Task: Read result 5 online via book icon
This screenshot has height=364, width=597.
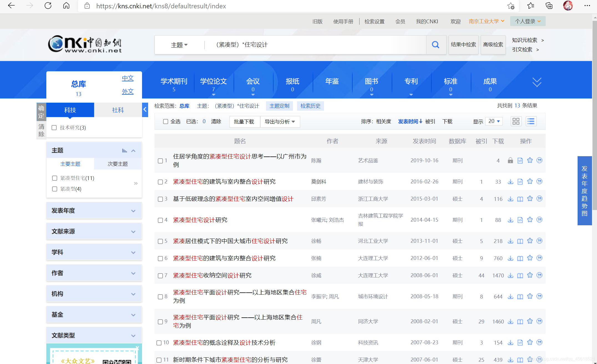Action: tap(520, 241)
